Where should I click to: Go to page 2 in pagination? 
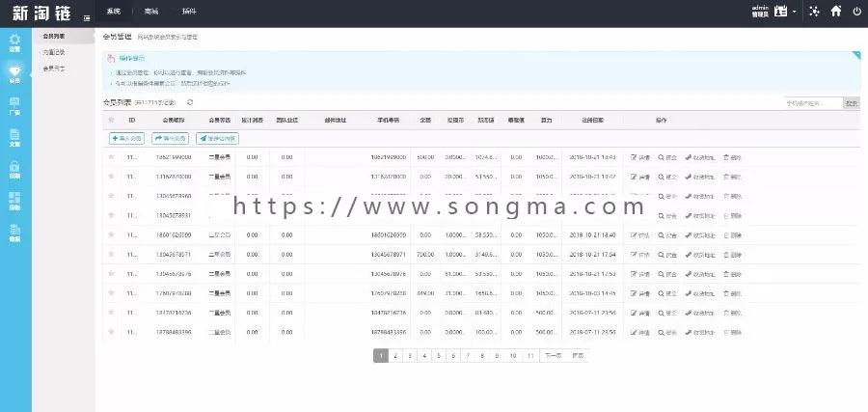(x=395, y=355)
